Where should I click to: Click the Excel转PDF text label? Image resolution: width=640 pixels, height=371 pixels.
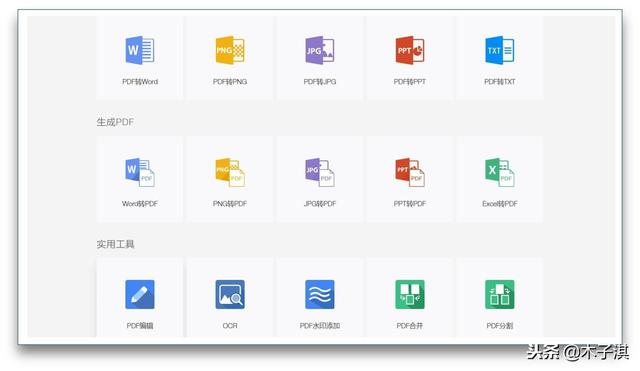(x=500, y=204)
